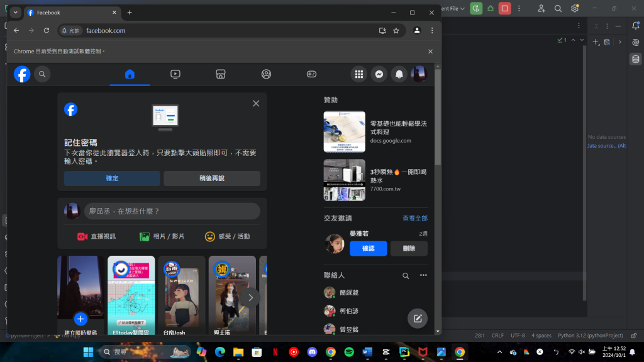Open the Gaming tab icon
This screenshot has height=362, width=644.
[x=311, y=74]
